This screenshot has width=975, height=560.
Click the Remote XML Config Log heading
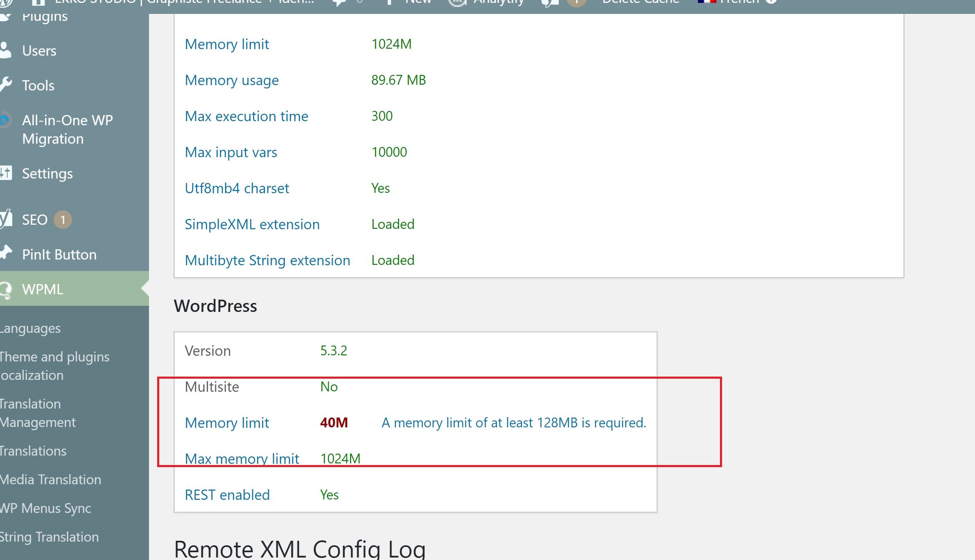tap(300, 549)
